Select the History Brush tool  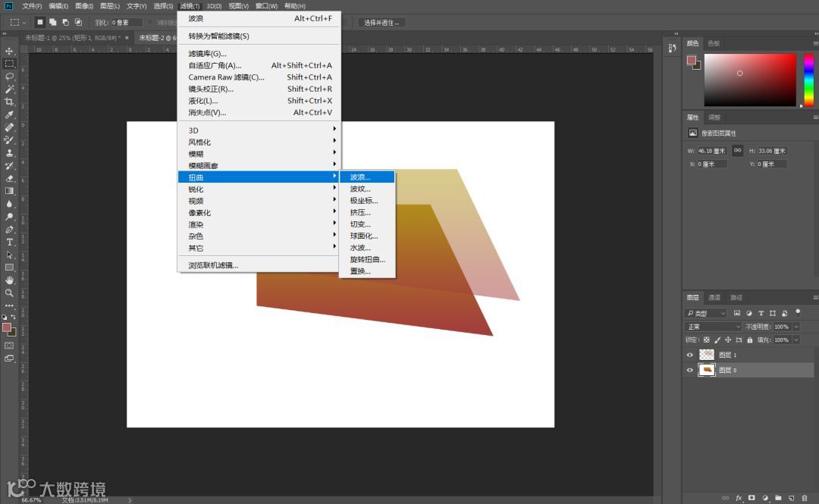pos(9,165)
